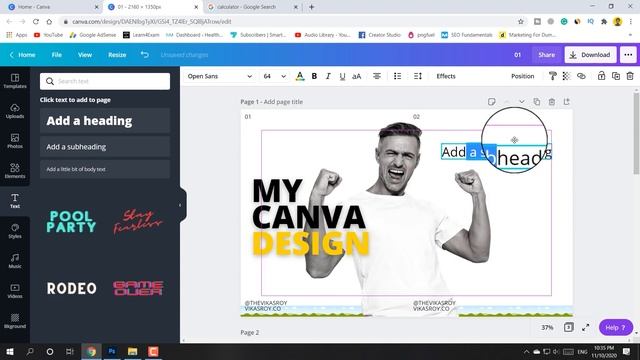Open the 37% zoom level dropdown
The width and height of the screenshot is (640, 360).
coord(547,327)
